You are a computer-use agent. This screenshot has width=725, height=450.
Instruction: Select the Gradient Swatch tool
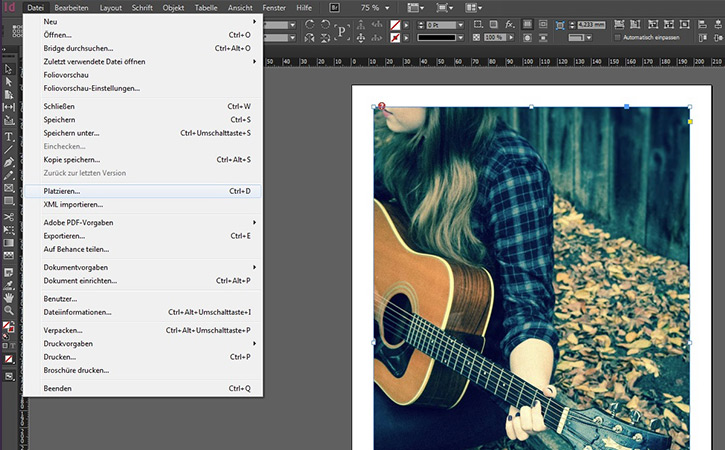click(x=8, y=243)
